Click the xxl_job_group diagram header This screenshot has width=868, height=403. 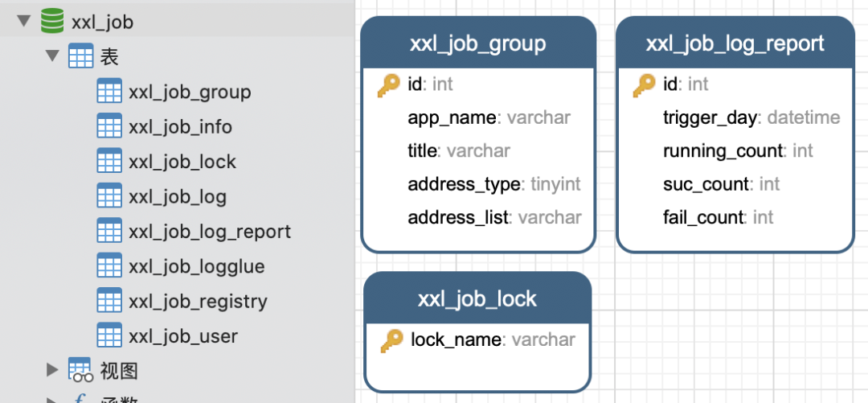pyautogui.click(x=478, y=43)
